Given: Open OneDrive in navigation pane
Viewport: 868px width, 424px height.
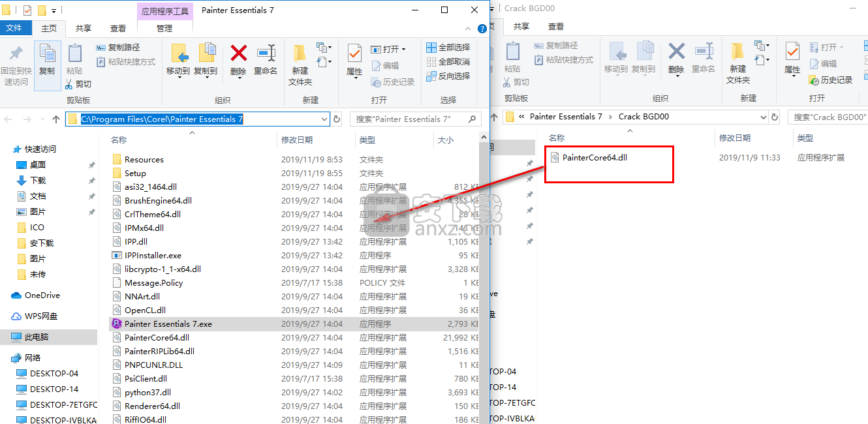Looking at the screenshot, I should click(42, 295).
